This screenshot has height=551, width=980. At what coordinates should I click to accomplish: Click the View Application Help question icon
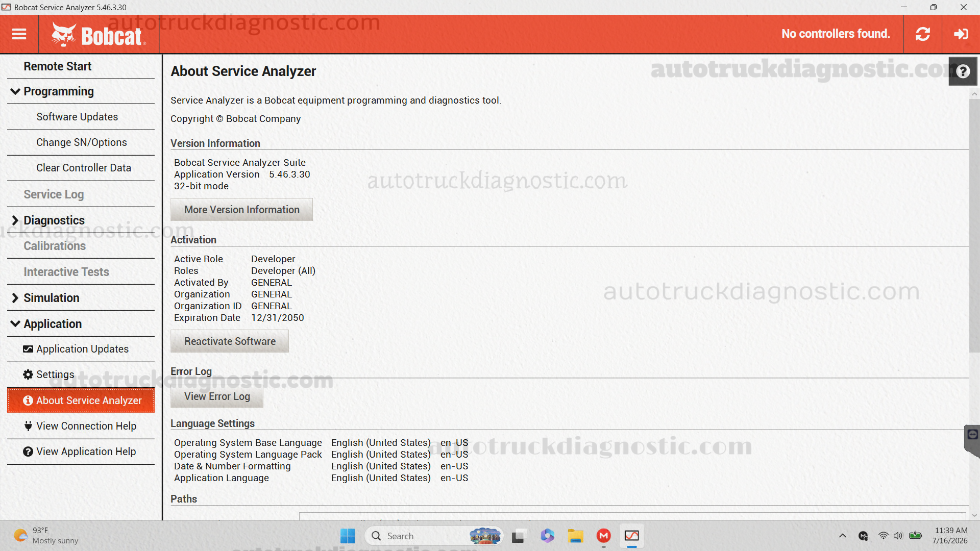pyautogui.click(x=28, y=452)
